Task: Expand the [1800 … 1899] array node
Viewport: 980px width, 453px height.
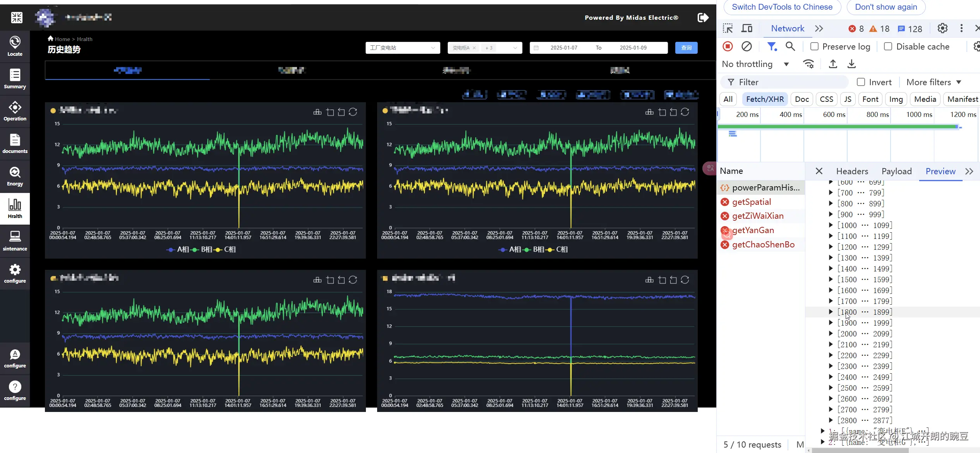Action: tap(831, 312)
